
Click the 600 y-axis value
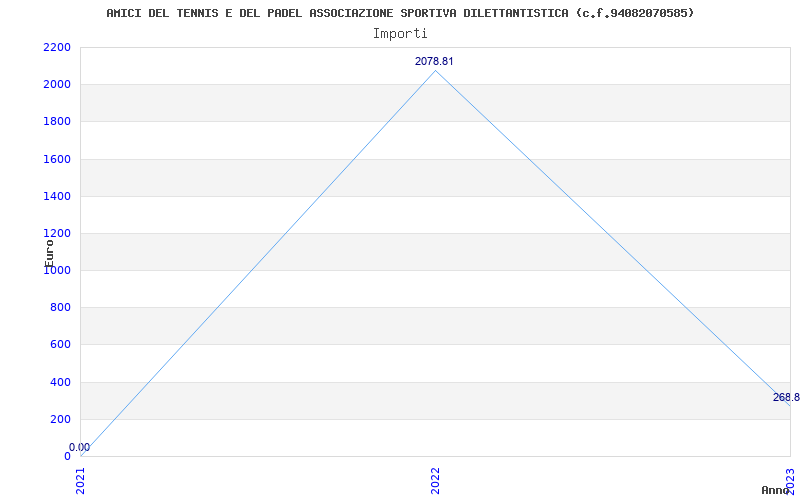point(60,345)
